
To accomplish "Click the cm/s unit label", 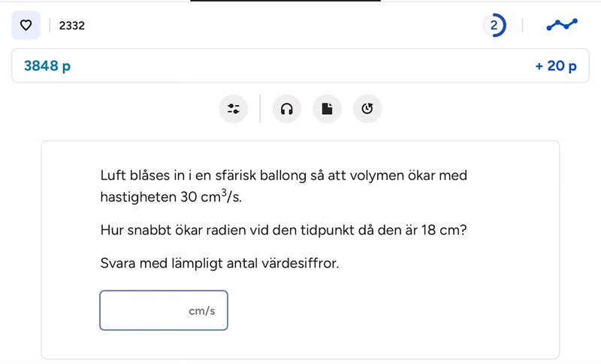I will pyautogui.click(x=202, y=311).
